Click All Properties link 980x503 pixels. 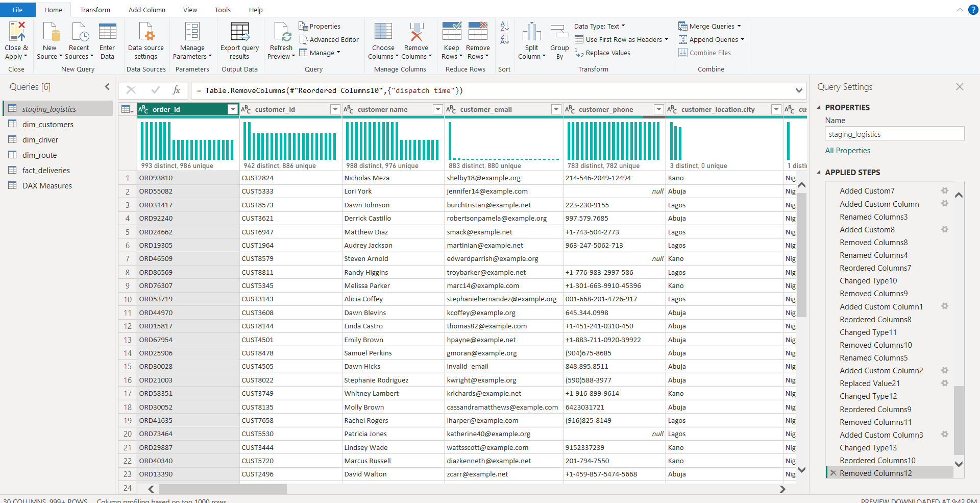[847, 150]
